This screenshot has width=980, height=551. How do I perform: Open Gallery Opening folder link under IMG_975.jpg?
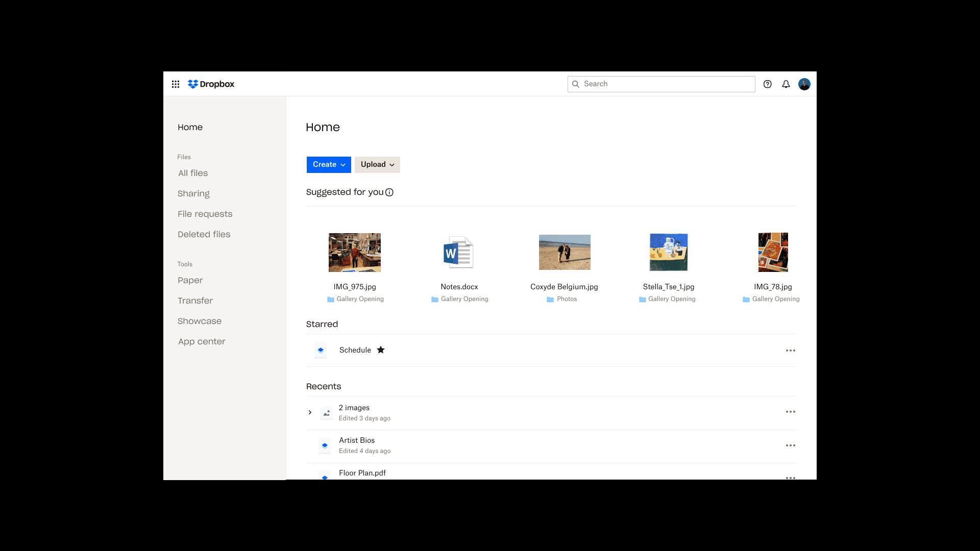click(x=360, y=299)
